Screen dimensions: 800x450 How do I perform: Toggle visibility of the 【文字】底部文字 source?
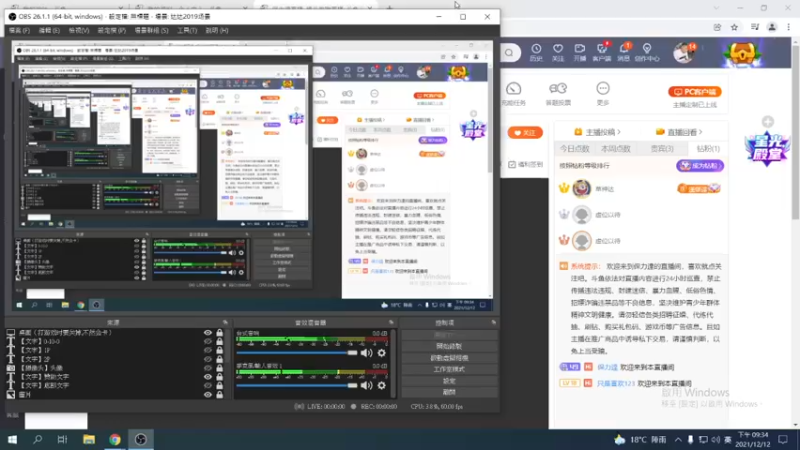[208, 385]
